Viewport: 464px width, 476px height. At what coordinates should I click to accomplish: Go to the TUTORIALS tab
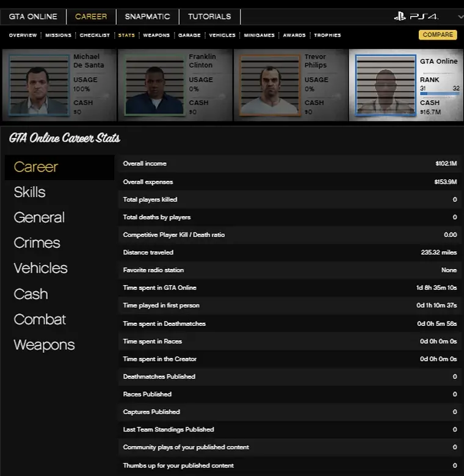tap(209, 16)
